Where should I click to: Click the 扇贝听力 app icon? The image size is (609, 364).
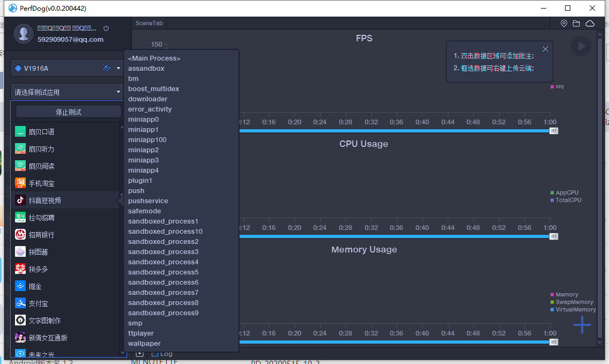[20, 149]
